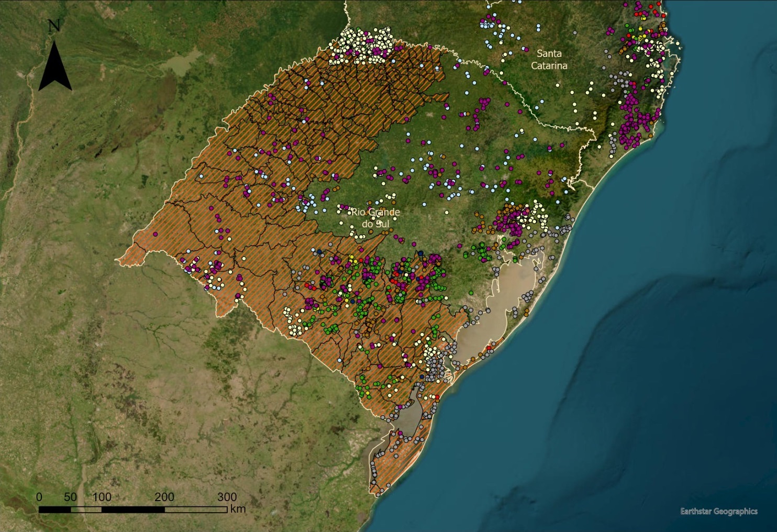Click the open ocean east of the coast
This screenshot has height=532, width=777.
click(654, 314)
